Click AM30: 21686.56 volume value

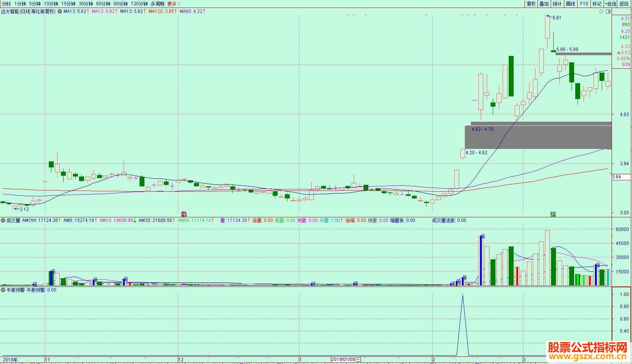[157, 220]
